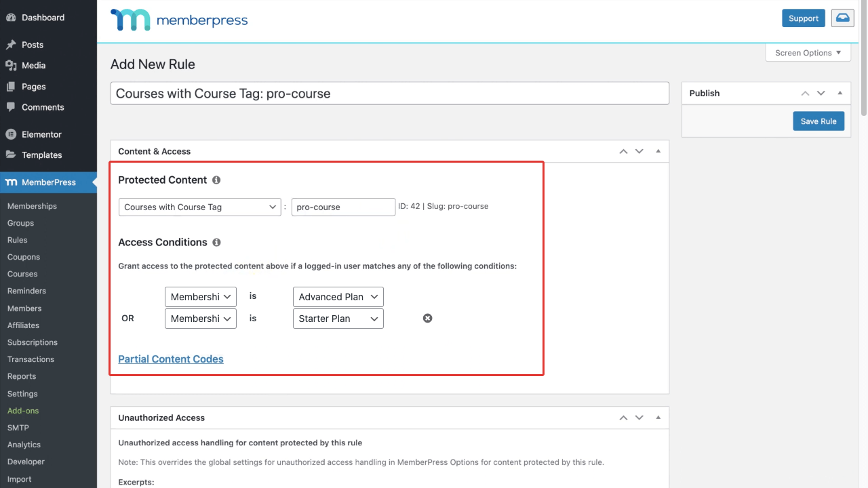Viewport: 868px width, 488px height.
Task: Click the pro-course tag input field
Action: [x=344, y=207]
